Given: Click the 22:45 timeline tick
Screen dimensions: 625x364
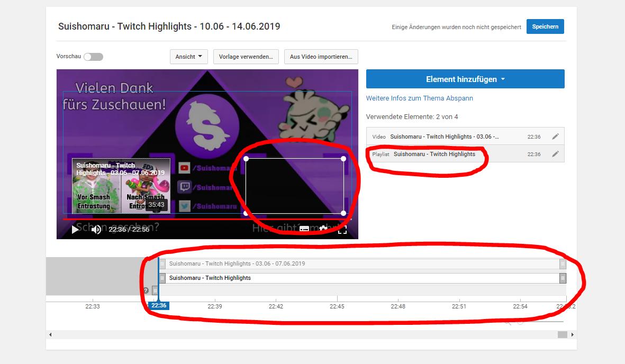Looking at the screenshot, I should 337,306.
